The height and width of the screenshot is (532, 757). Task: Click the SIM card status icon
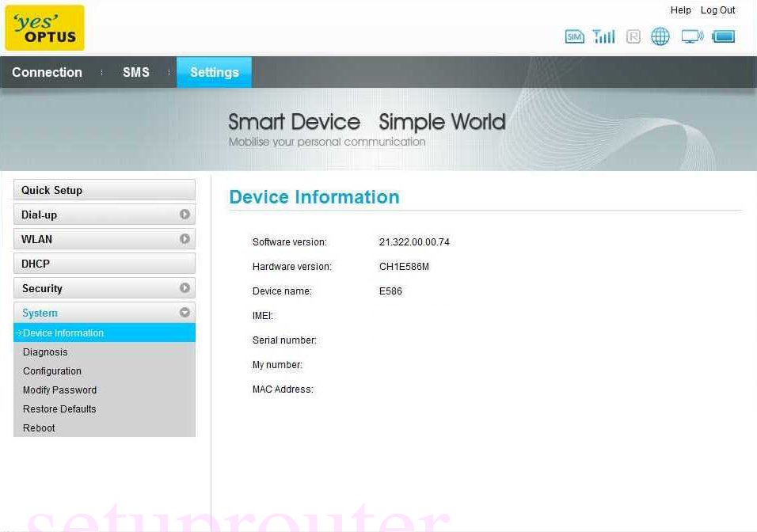574,36
